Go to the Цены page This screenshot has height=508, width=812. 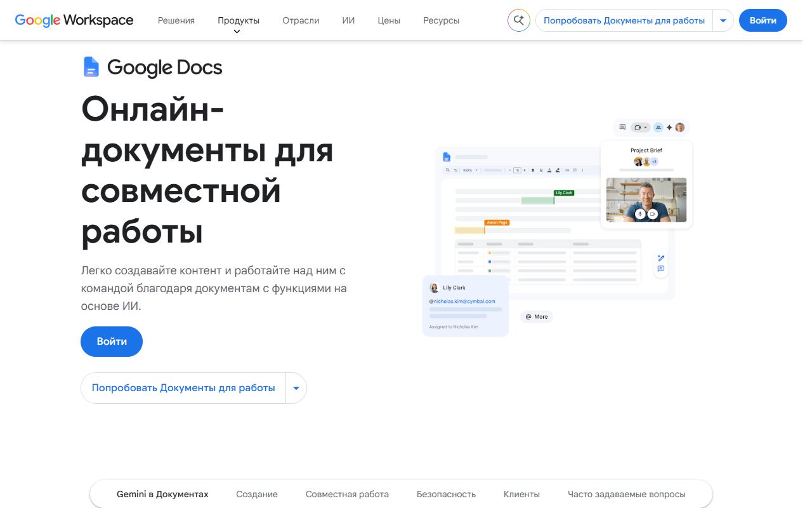point(389,20)
